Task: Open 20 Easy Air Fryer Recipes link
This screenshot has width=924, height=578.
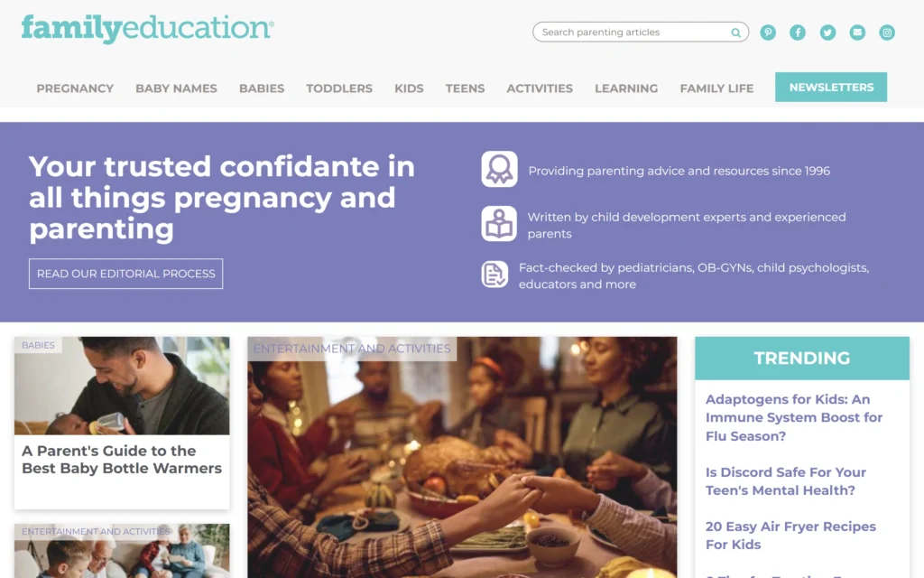Action: click(x=790, y=536)
